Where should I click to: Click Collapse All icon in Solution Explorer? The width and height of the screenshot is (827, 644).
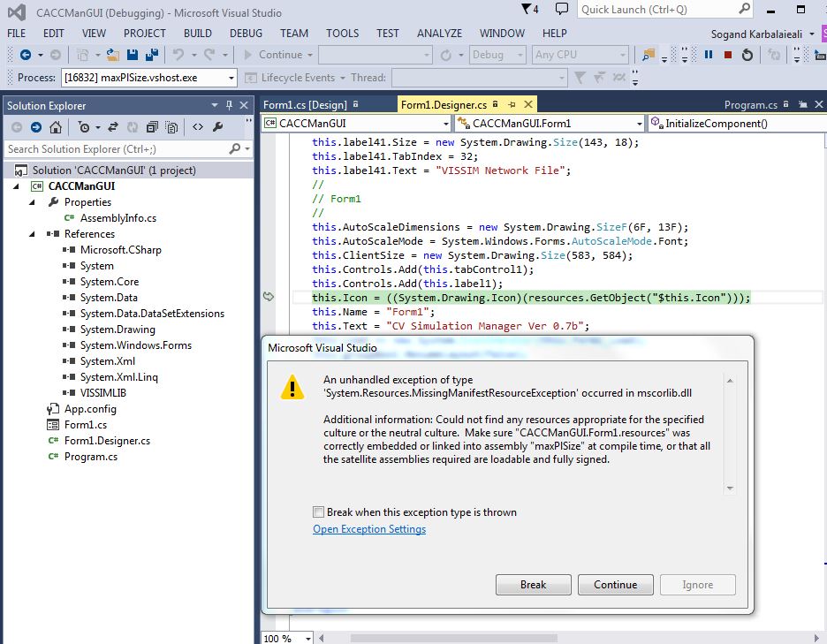point(152,127)
